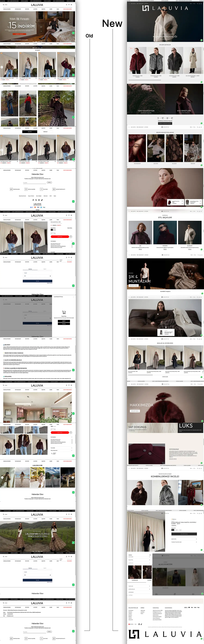Image resolution: width=204 pixels, height=644 pixels.
Task: Click next arrow on old En Yeniler carousel
Action: tap(73, 67)
